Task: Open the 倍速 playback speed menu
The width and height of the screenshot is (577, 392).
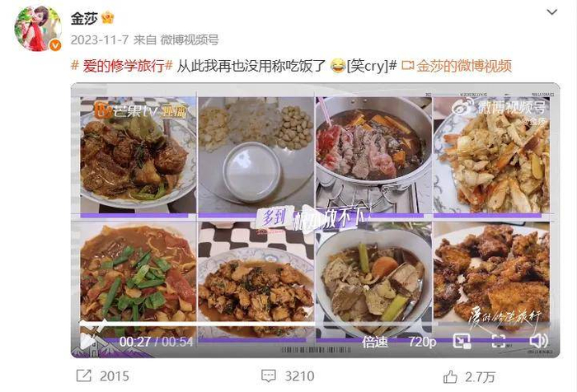Action: [375, 342]
